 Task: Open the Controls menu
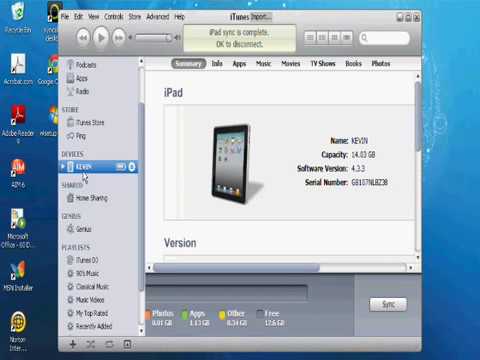[114, 16]
